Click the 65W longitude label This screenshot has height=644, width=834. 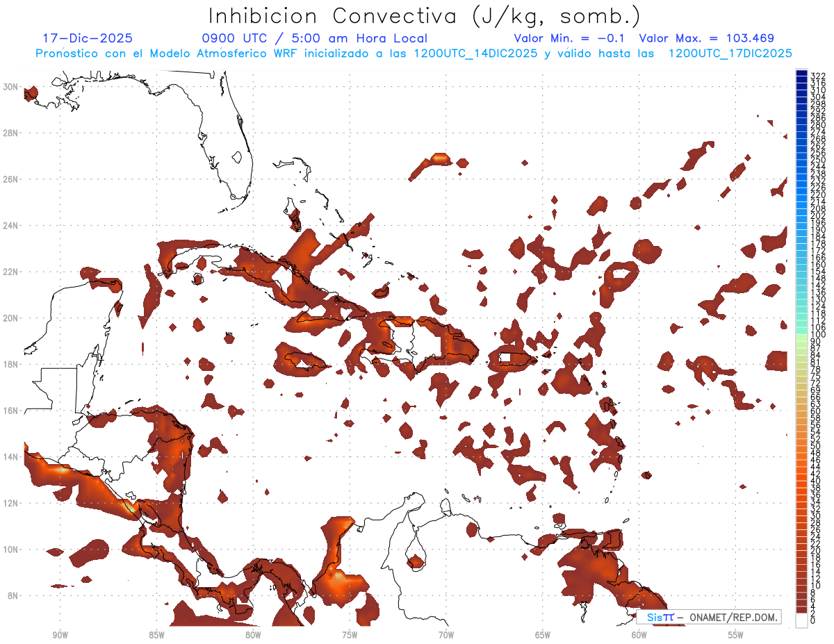tap(543, 635)
